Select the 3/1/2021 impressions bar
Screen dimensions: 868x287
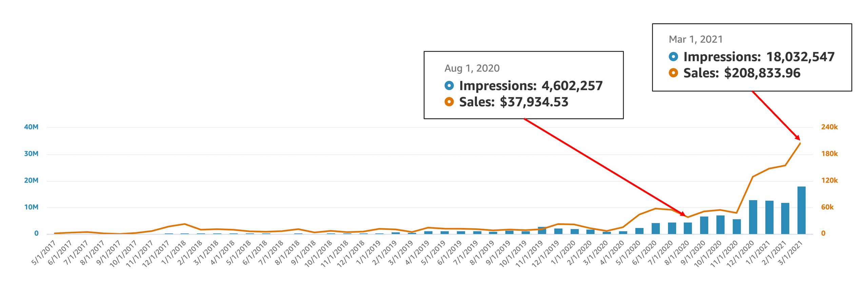pyautogui.click(x=801, y=210)
